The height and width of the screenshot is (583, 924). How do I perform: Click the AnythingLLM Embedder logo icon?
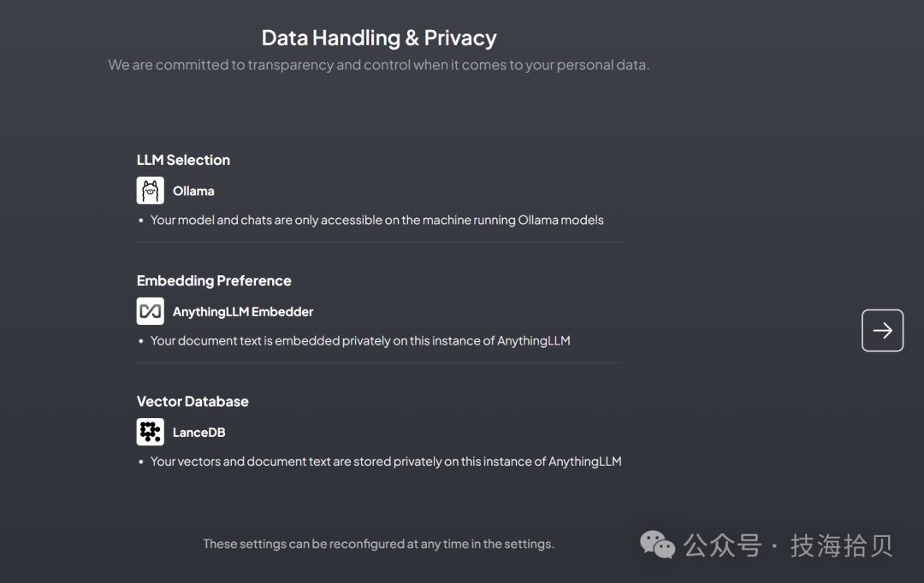(151, 311)
